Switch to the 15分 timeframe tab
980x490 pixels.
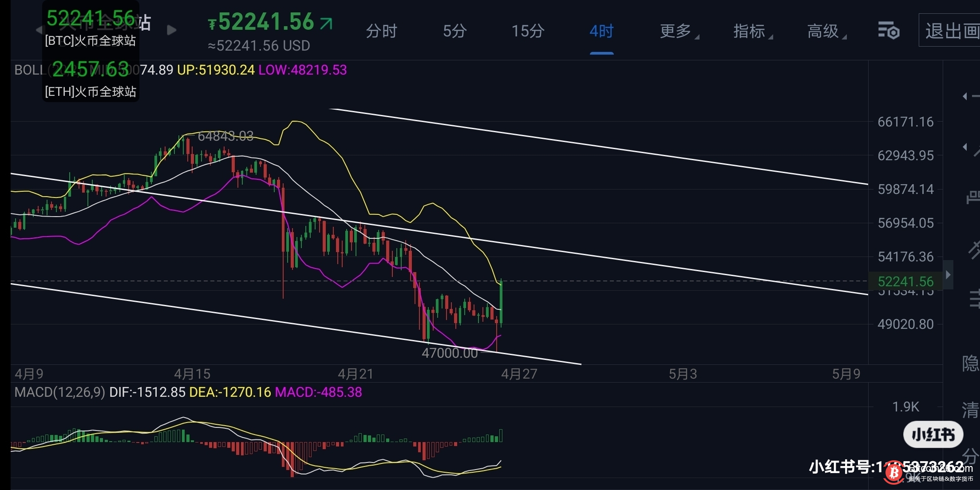pos(528,31)
